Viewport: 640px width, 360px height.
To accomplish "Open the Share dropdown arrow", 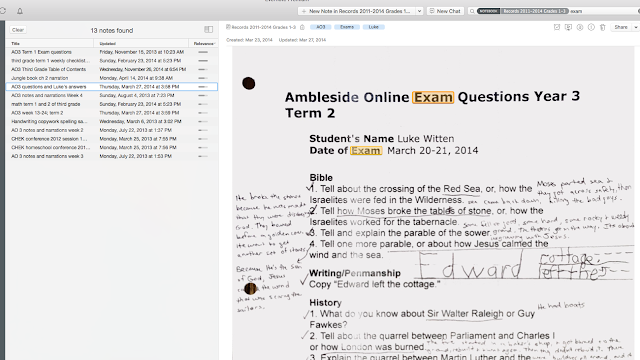I will point(636,27).
